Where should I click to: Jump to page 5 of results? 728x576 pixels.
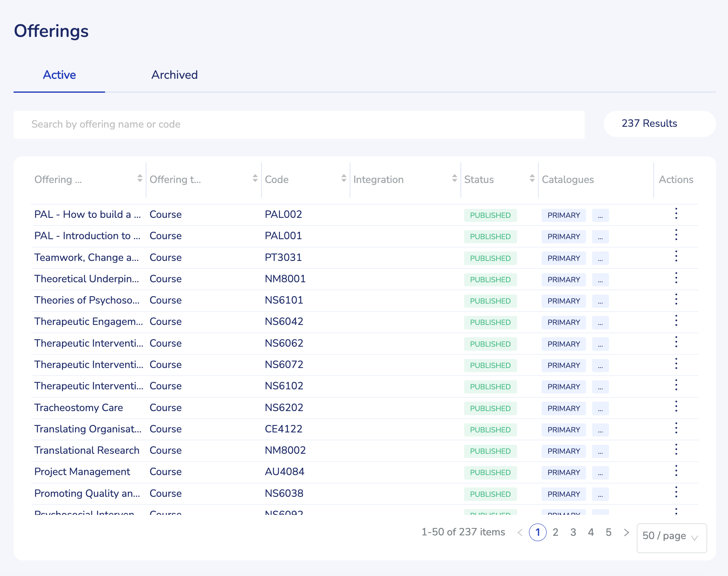[608, 533]
